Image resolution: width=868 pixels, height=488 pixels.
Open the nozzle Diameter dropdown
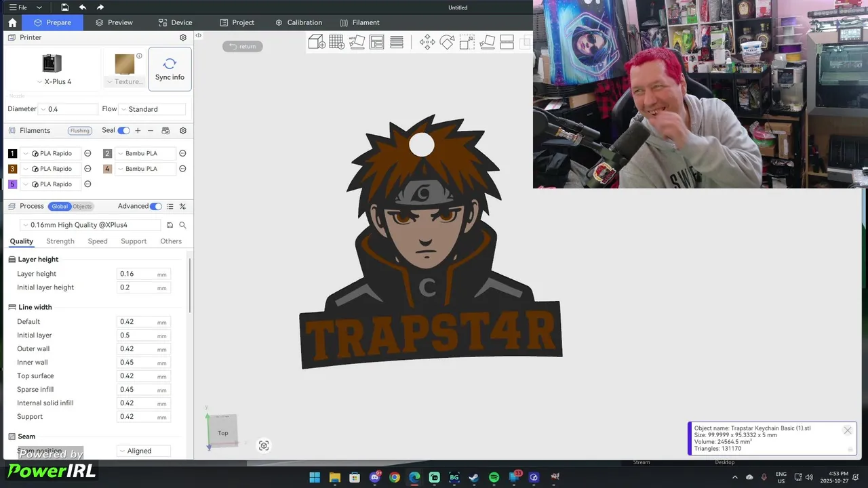click(68, 109)
